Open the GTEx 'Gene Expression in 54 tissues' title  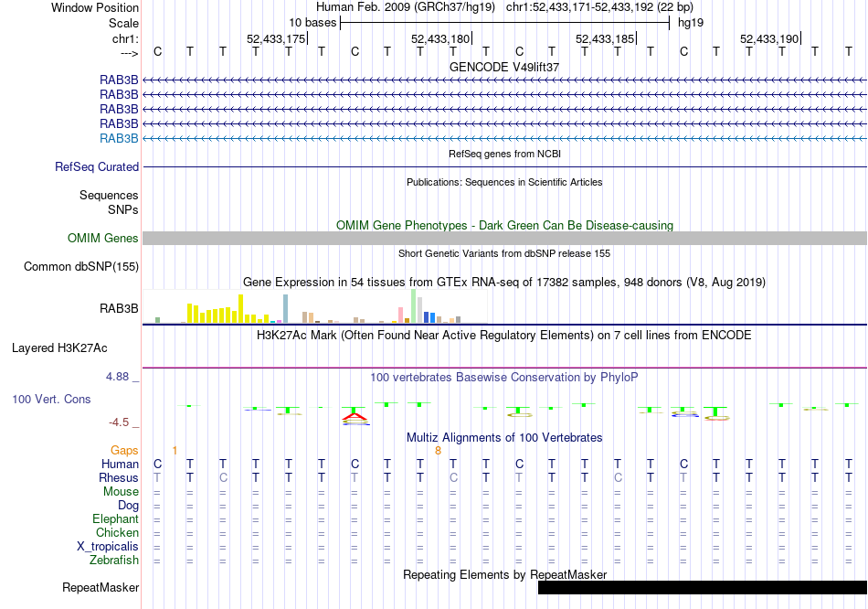(504, 282)
